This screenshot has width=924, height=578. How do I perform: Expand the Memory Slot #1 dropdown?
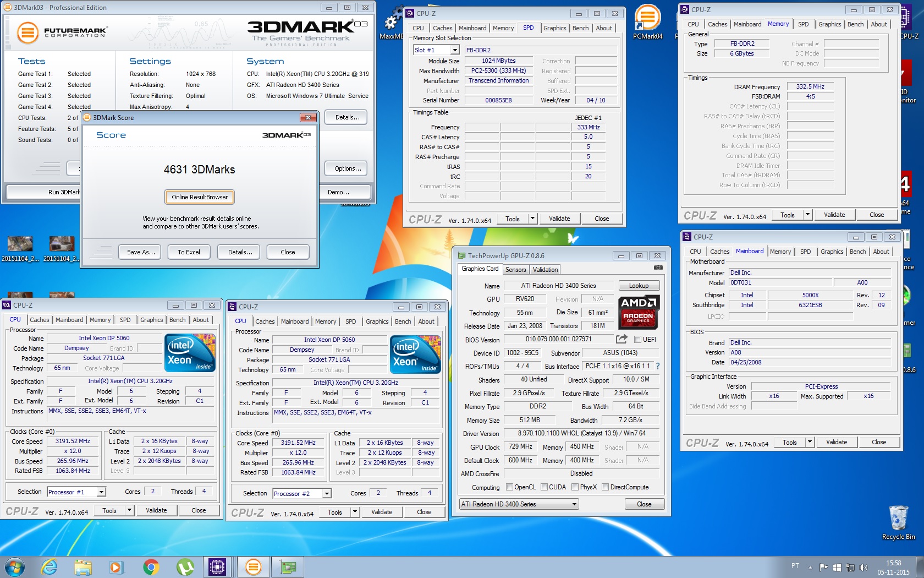click(x=455, y=50)
